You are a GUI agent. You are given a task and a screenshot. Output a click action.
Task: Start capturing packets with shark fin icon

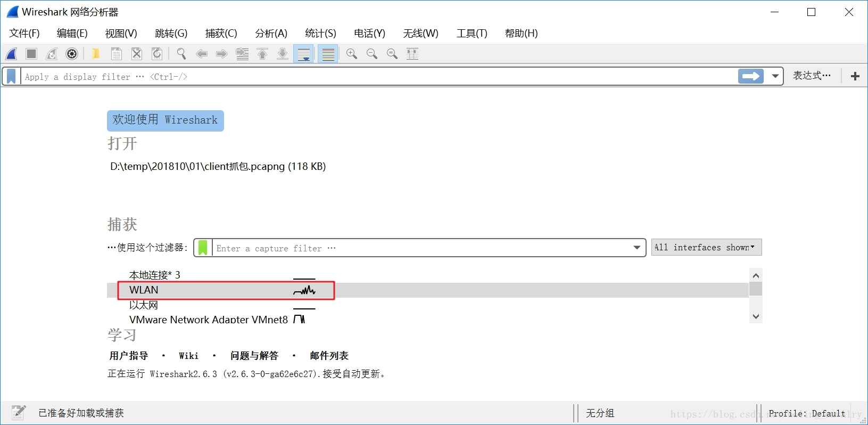point(12,54)
